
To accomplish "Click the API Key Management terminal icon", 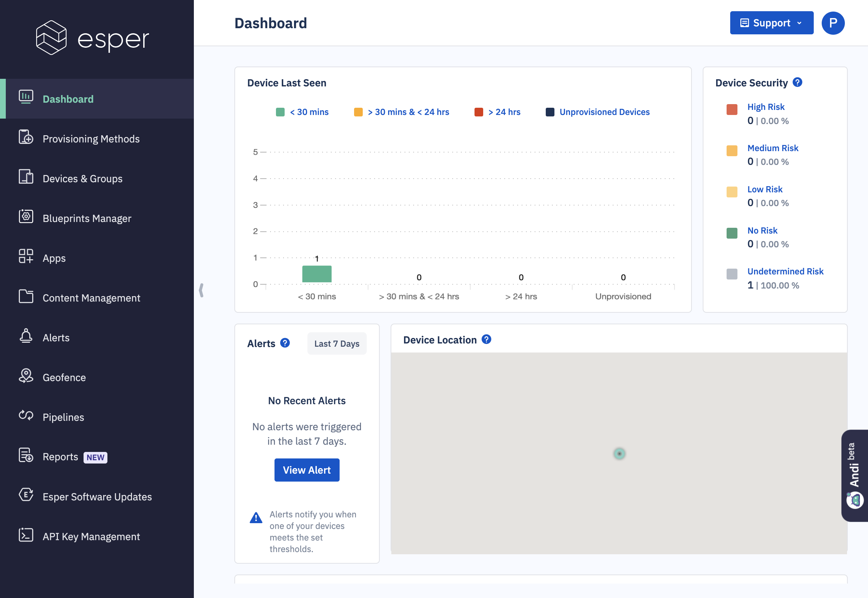I will tap(26, 535).
